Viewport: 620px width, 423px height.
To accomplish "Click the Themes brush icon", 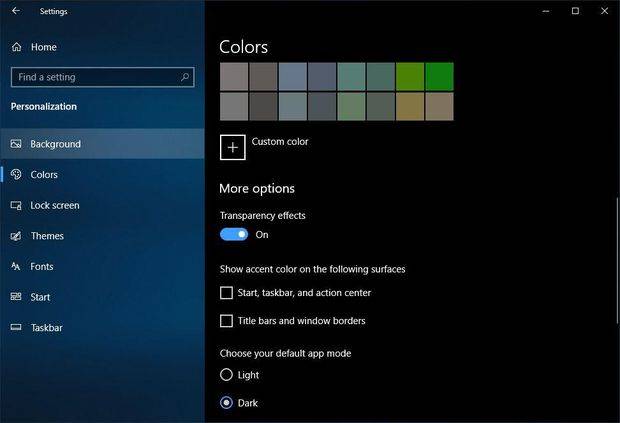I will (16, 236).
